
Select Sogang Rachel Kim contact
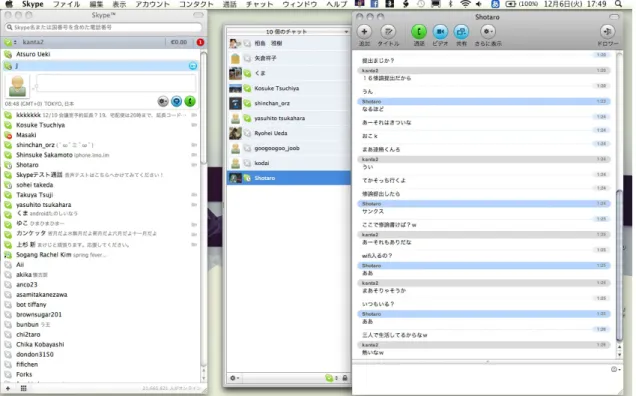coord(101,254)
